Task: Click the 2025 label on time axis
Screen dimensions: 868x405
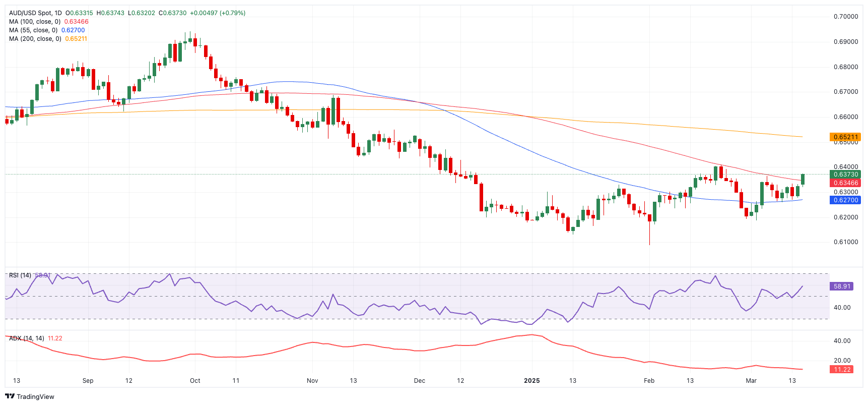Action: coord(531,381)
